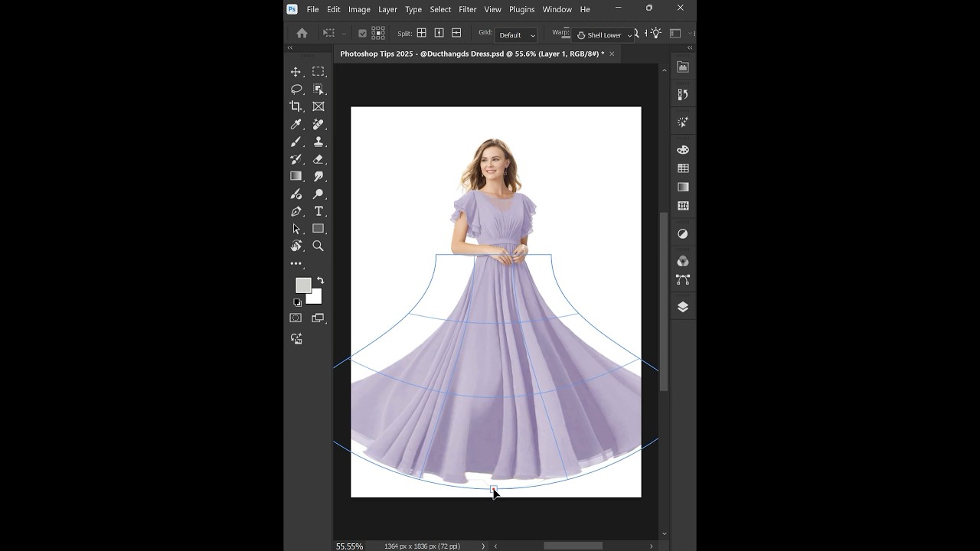The width and height of the screenshot is (980, 551).
Task: Open the Type menu
Action: click(413, 9)
